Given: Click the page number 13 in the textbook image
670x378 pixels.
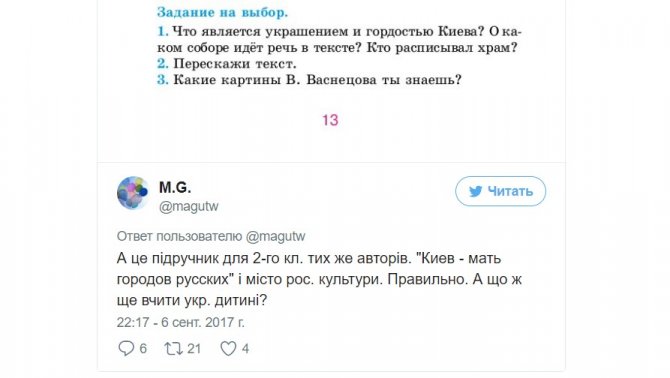Looking at the screenshot, I should click(x=330, y=120).
